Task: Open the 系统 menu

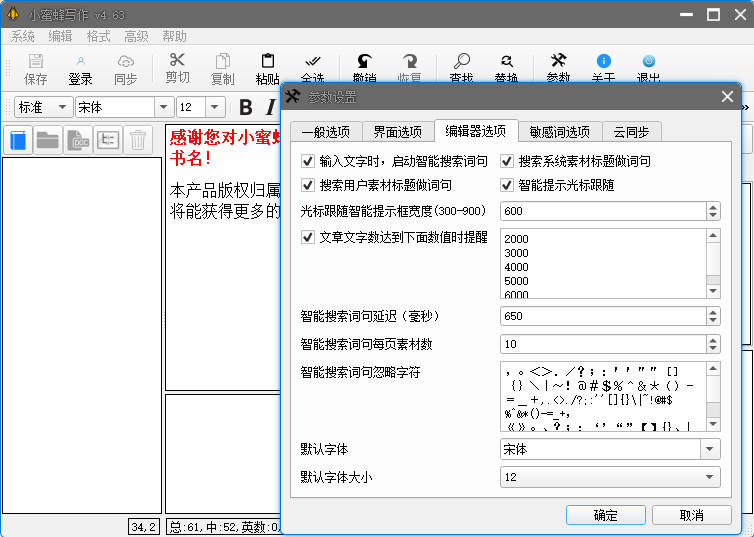Action: click(23, 37)
